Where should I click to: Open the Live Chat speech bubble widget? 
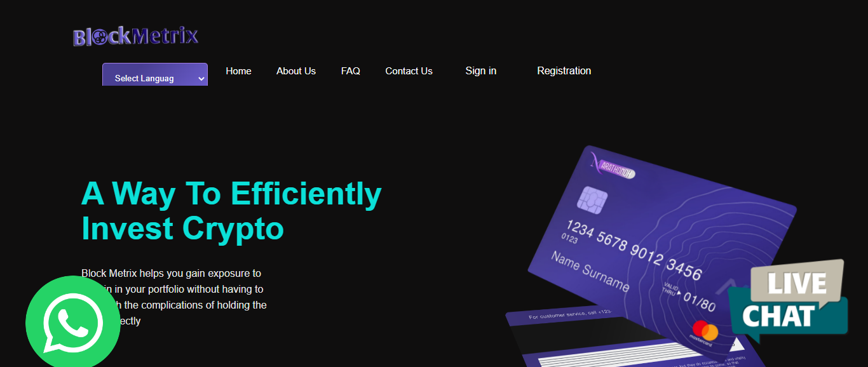point(788,301)
